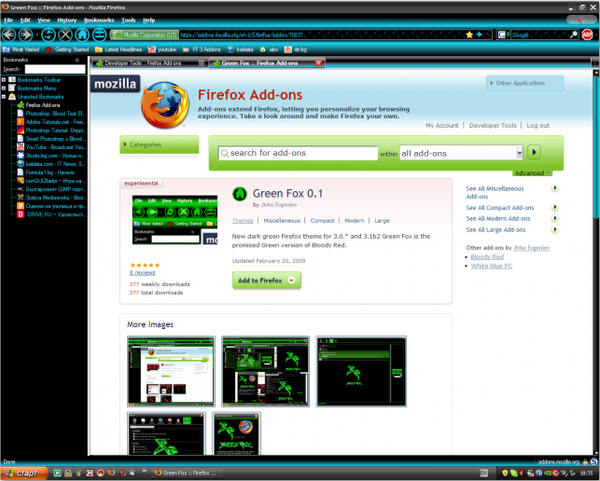Open the Help menu
This screenshot has height=481, width=600.
149,20
